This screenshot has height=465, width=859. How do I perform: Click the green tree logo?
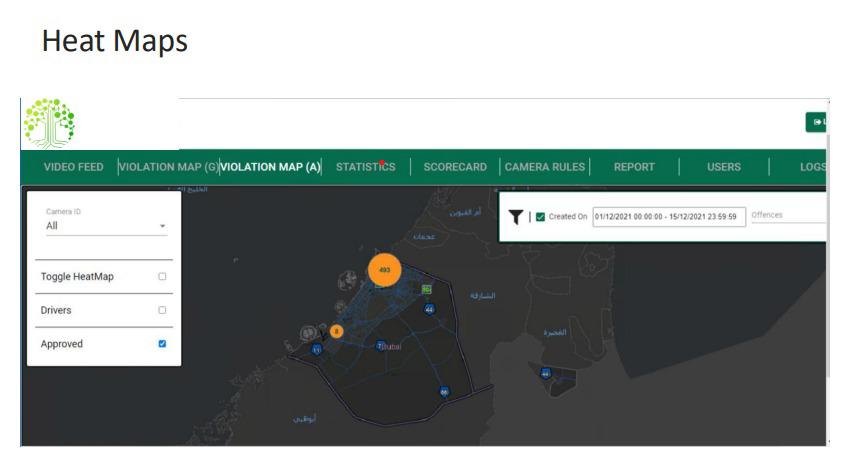(x=49, y=123)
